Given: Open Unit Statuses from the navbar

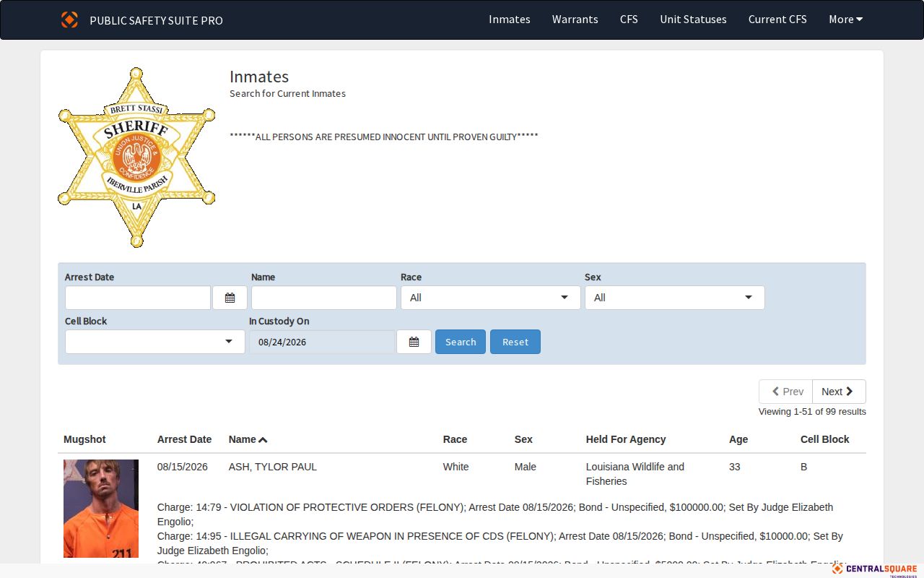Looking at the screenshot, I should pos(693,20).
